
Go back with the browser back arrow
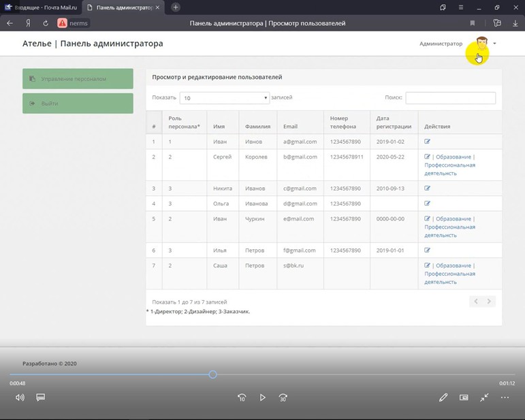10,23
